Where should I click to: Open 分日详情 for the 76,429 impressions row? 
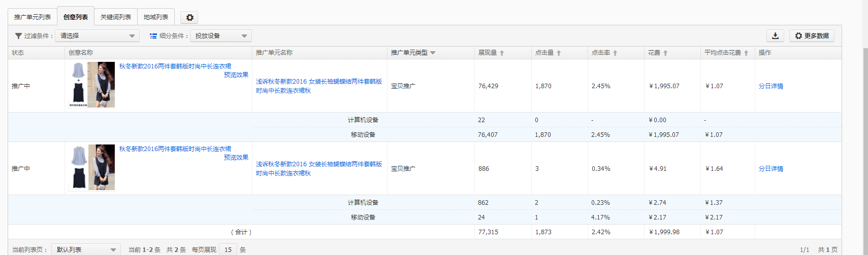(x=770, y=86)
